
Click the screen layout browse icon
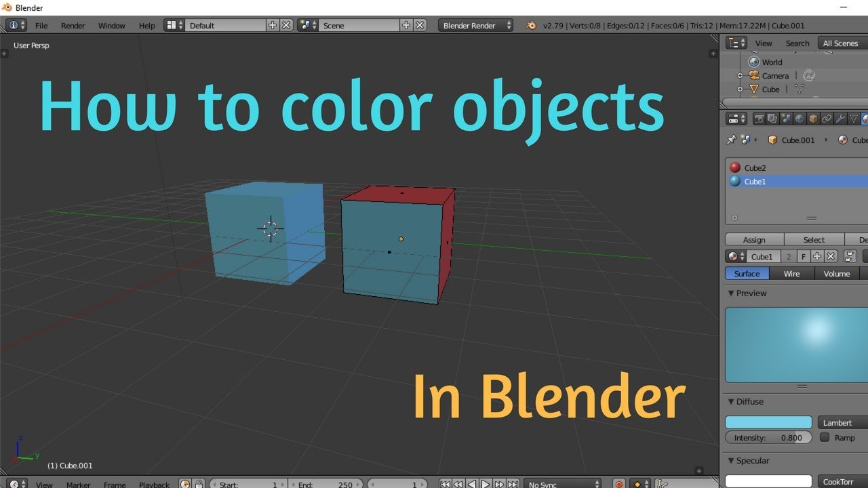(x=175, y=25)
